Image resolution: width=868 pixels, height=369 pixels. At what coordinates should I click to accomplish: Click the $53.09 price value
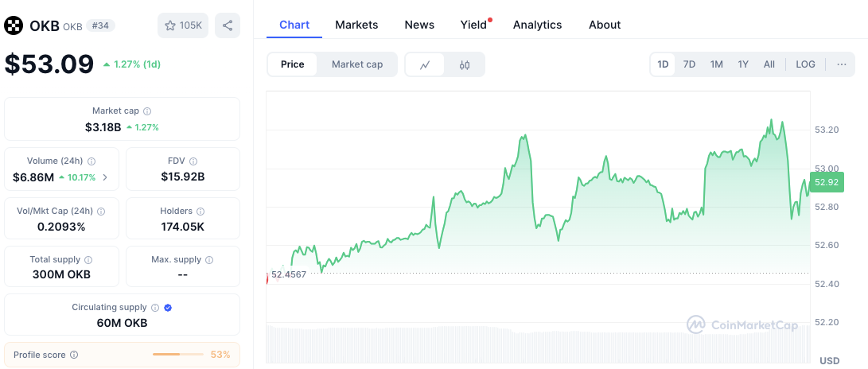point(49,64)
